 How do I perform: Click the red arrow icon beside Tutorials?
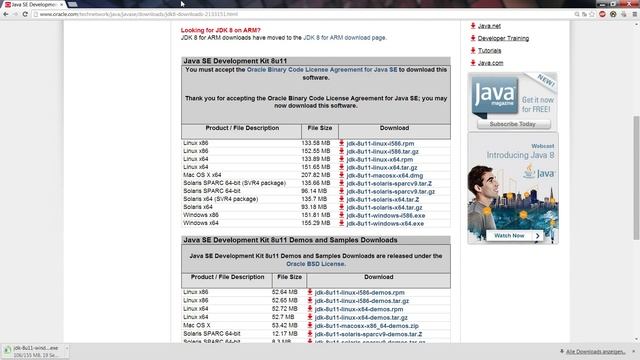pos(473,50)
